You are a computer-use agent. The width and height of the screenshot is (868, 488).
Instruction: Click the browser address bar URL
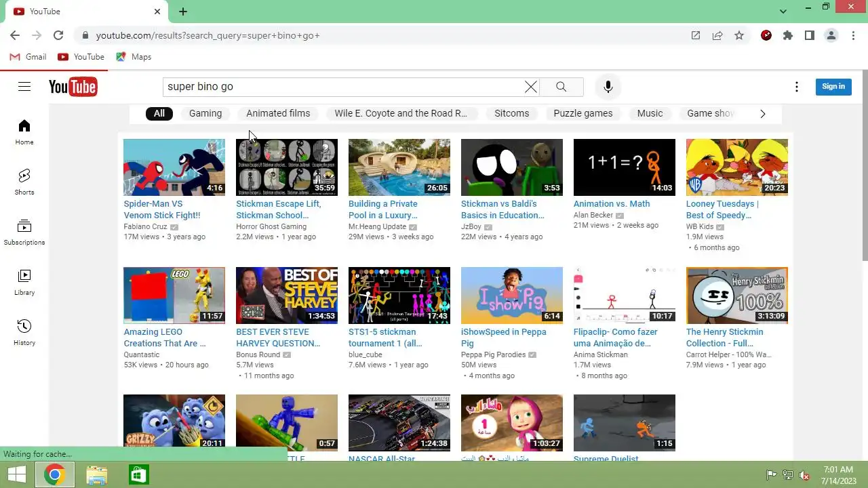point(208,35)
